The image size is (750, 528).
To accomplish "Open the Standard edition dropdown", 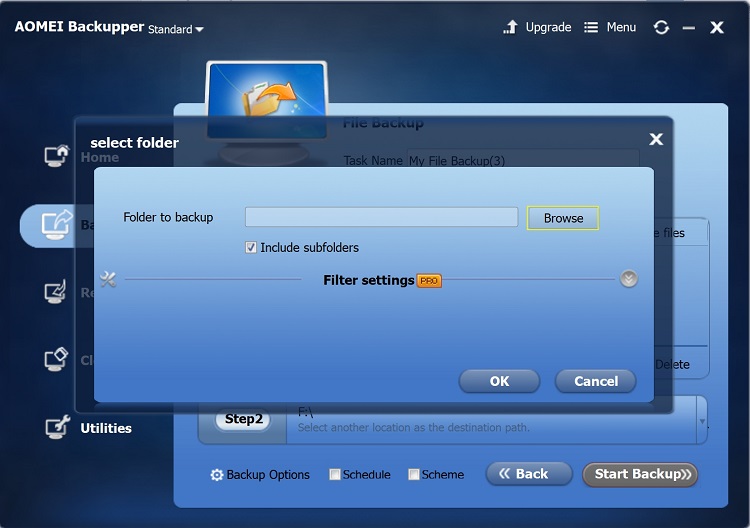I will click(176, 29).
